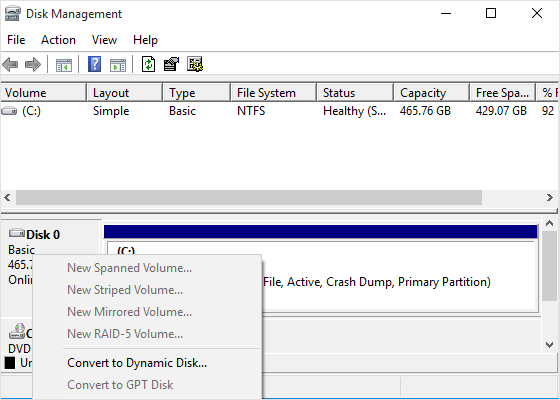Select the Simple layout cell
The height and width of the screenshot is (400, 560).
pyautogui.click(x=111, y=111)
